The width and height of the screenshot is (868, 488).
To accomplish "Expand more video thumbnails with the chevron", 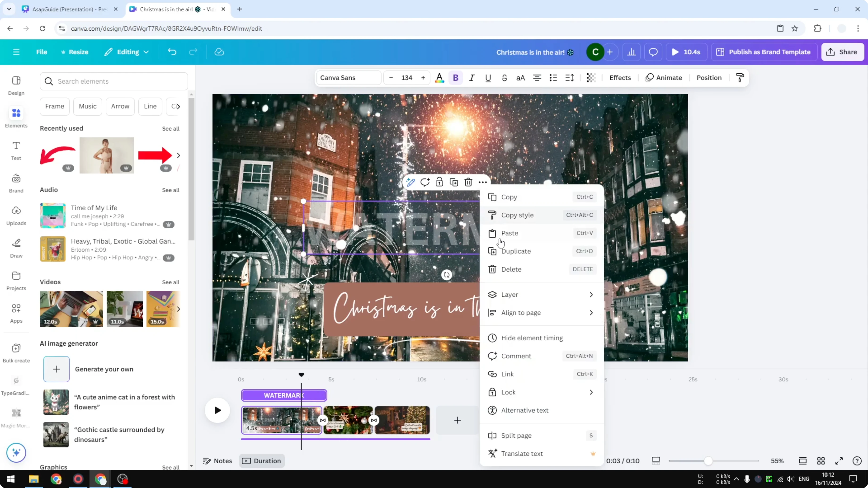I will click(178, 309).
